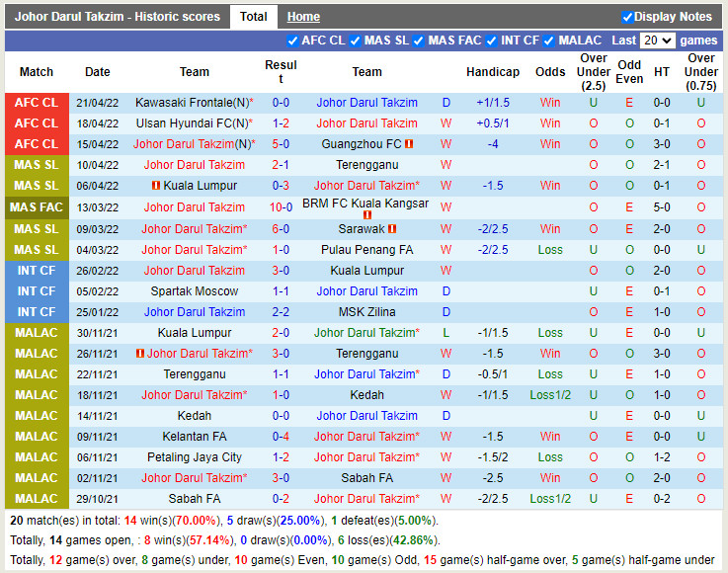Switch to the Total tab
This screenshot has height=573, width=728.
click(254, 17)
